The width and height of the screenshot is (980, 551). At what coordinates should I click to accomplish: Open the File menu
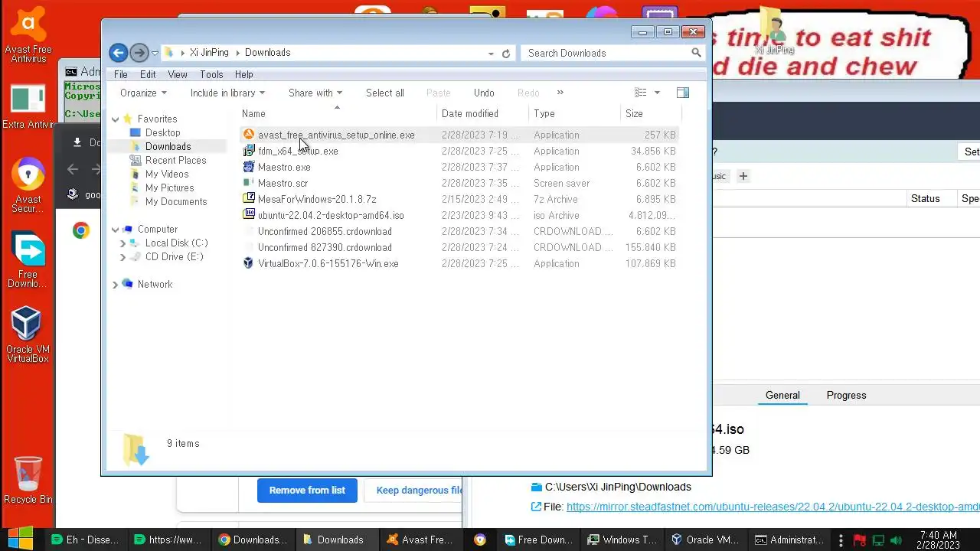click(121, 74)
